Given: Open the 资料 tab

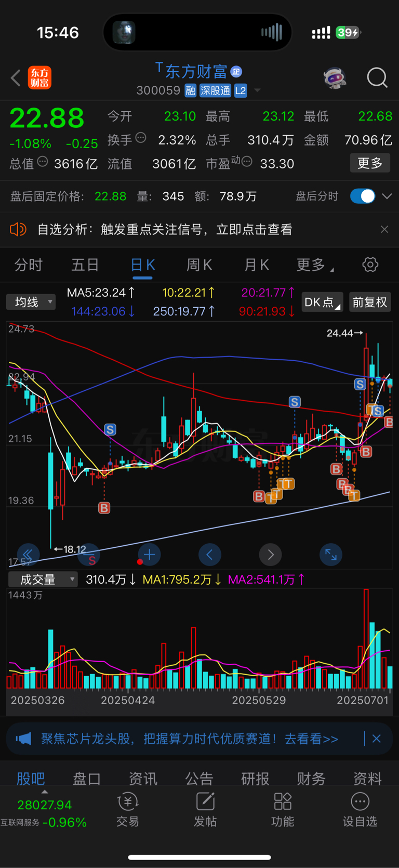Looking at the screenshot, I should click(x=367, y=778).
